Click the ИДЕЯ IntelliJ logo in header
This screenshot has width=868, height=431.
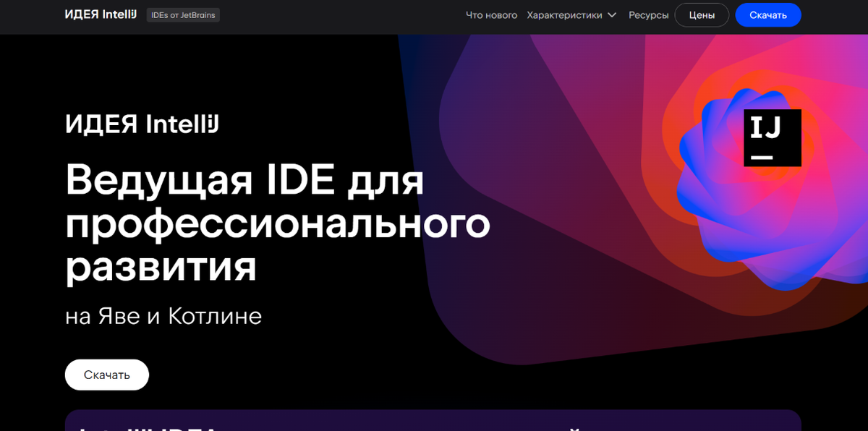(101, 14)
